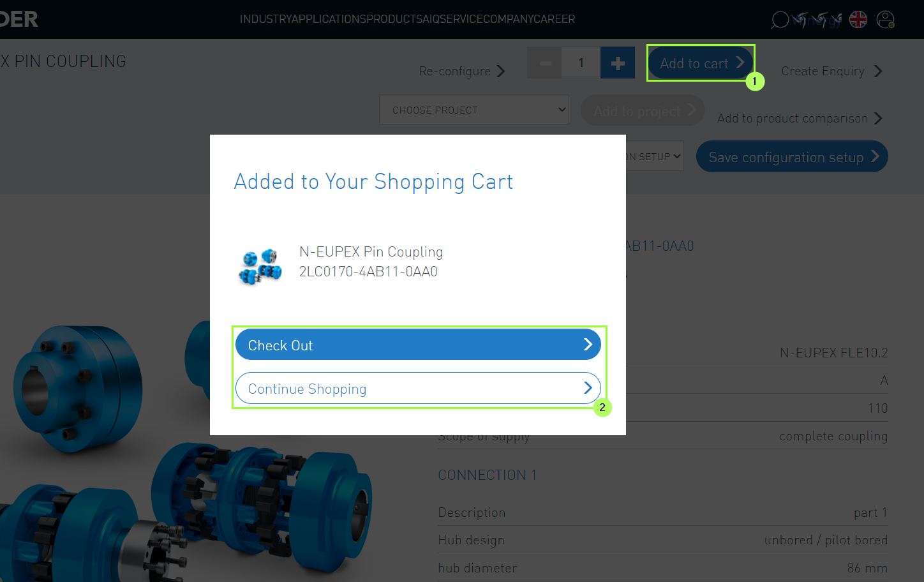Click Add to cart button
Image resolution: width=924 pixels, height=582 pixels.
click(x=701, y=63)
